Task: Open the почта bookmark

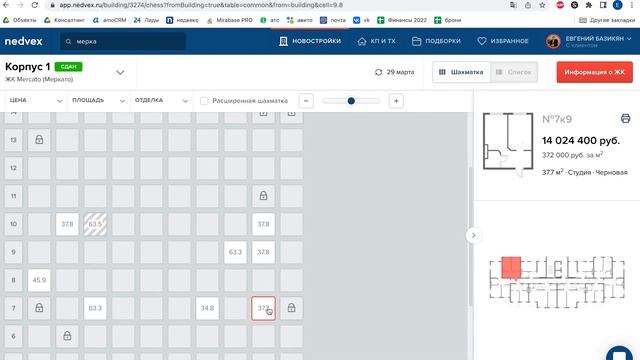Action: (x=333, y=20)
